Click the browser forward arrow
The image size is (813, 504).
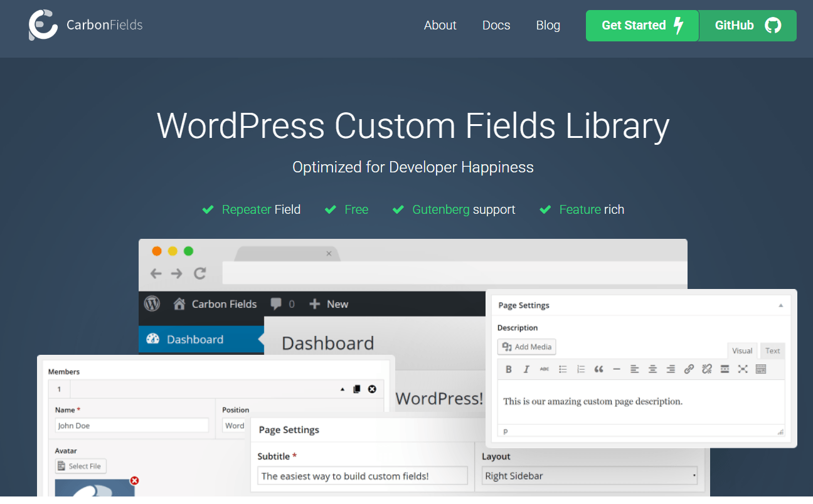177,273
